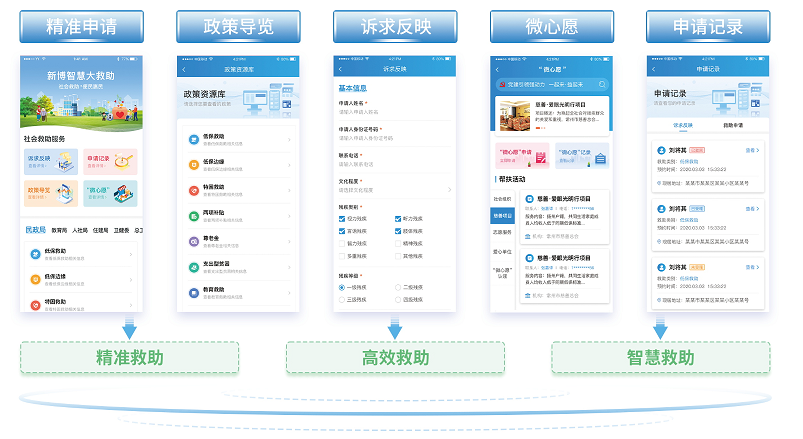Uncheck the 视力残疾 checkbox

pyautogui.click(x=342, y=219)
